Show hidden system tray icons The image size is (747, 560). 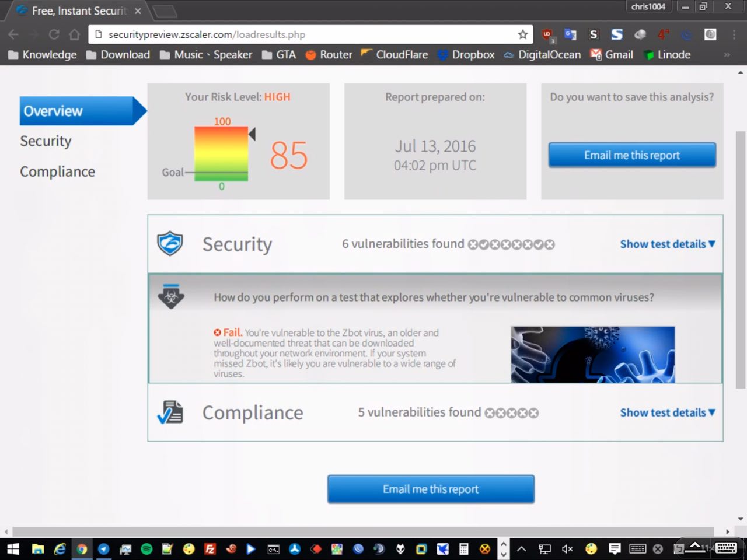click(522, 549)
